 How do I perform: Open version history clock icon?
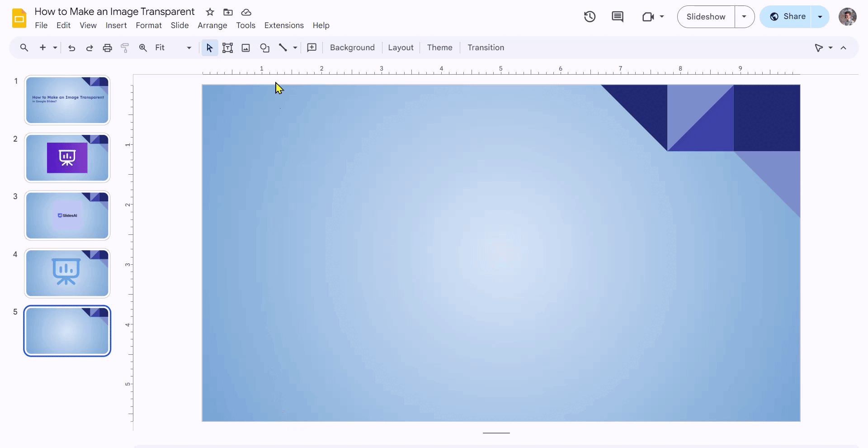[590, 17]
